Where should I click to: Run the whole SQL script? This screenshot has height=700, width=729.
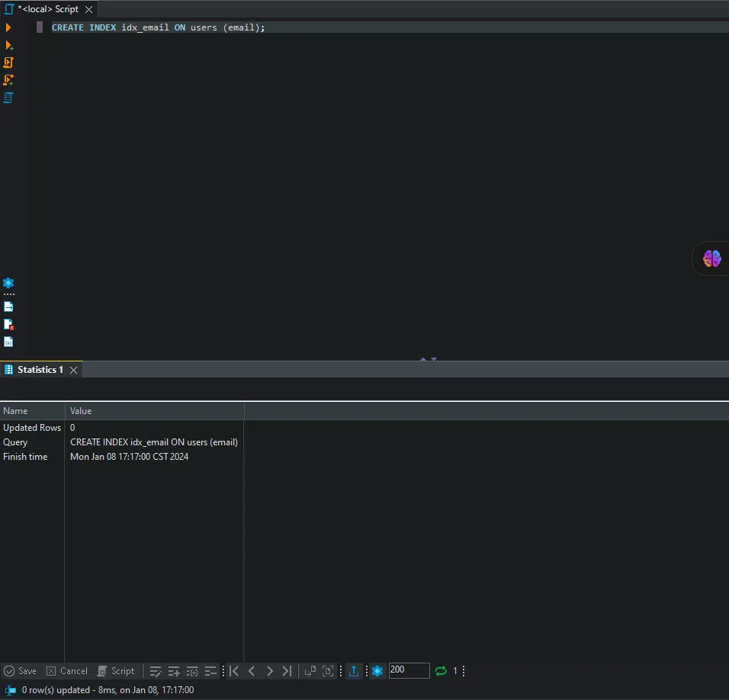coord(9,63)
